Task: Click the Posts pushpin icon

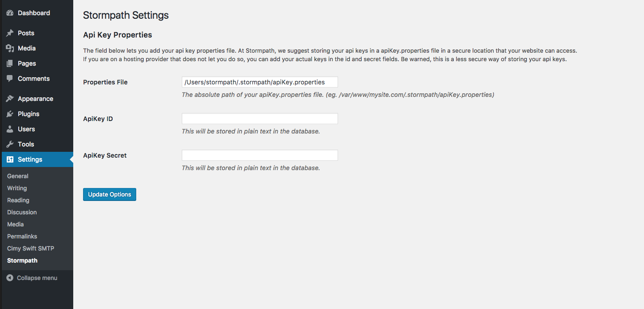Action: click(10, 33)
